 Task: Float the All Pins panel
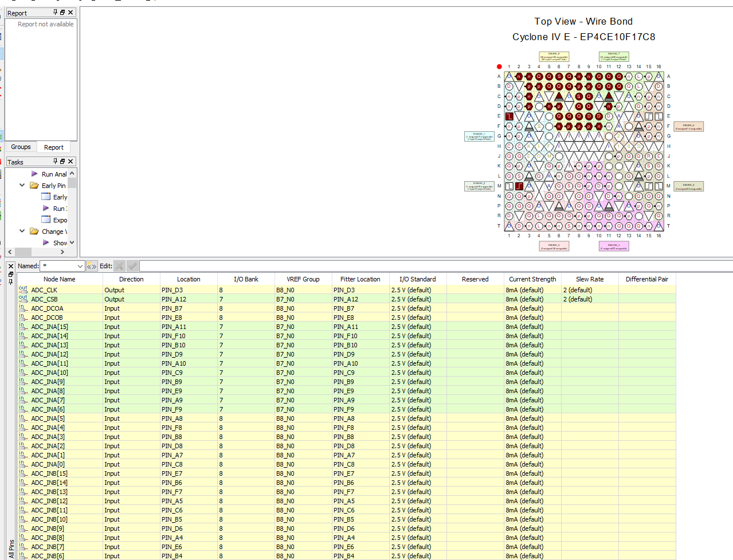coord(11,274)
